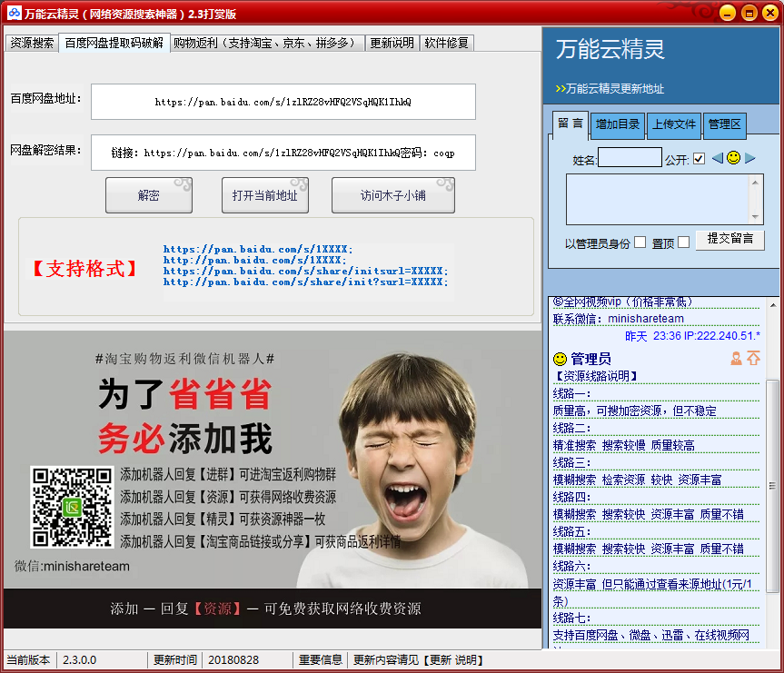Click the orange user icon beside 管理员
The width and height of the screenshot is (784, 673).
point(736,358)
